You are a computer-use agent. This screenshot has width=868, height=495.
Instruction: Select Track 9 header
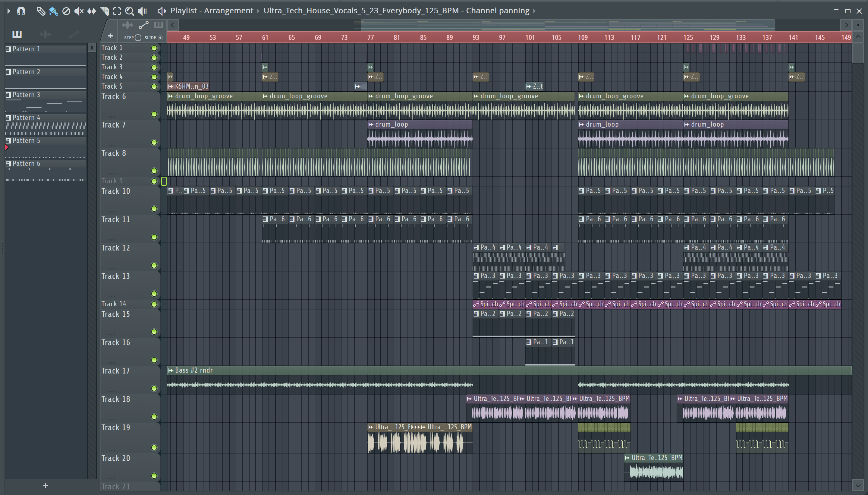[x=130, y=181]
